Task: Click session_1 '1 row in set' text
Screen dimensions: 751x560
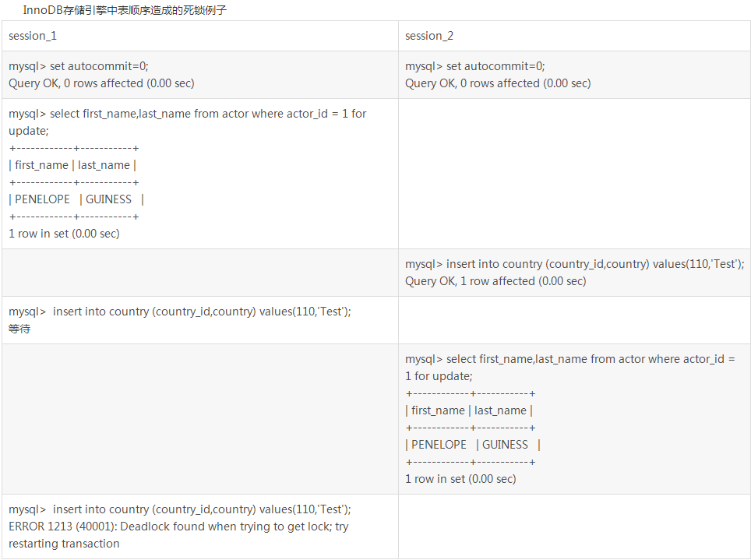Action: click(64, 234)
